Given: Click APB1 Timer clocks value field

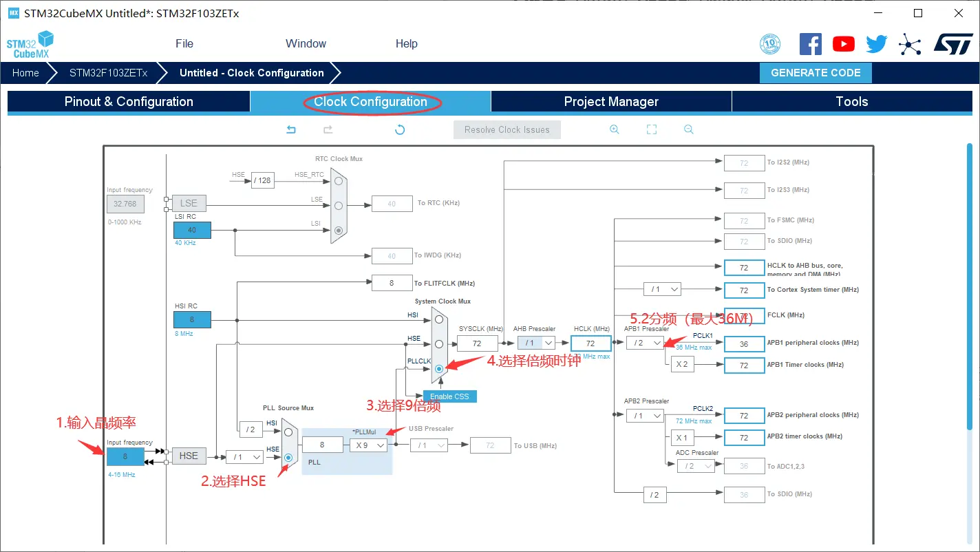Looking at the screenshot, I should (744, 365).
